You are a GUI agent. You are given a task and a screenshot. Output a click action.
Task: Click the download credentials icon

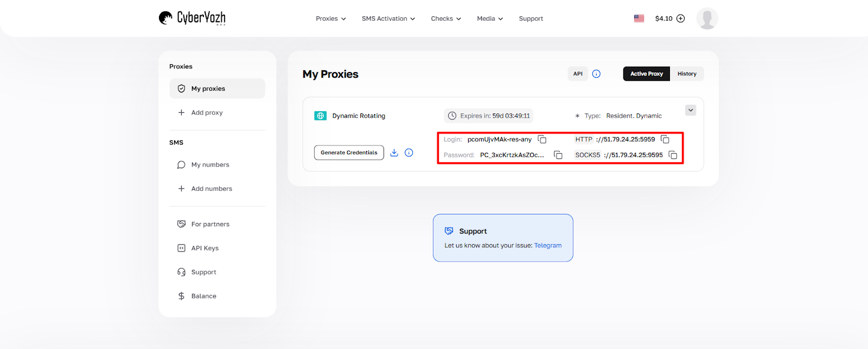[394, 153]
